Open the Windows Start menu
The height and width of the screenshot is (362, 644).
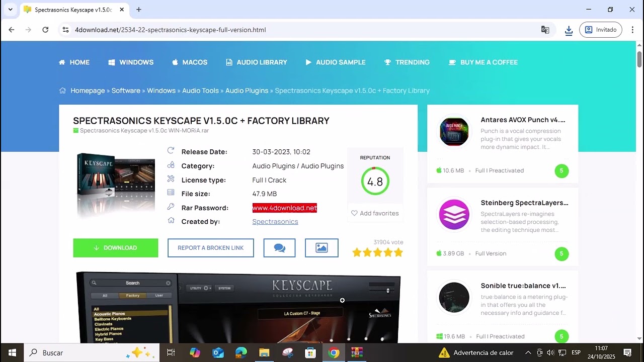tap(12, 352)
